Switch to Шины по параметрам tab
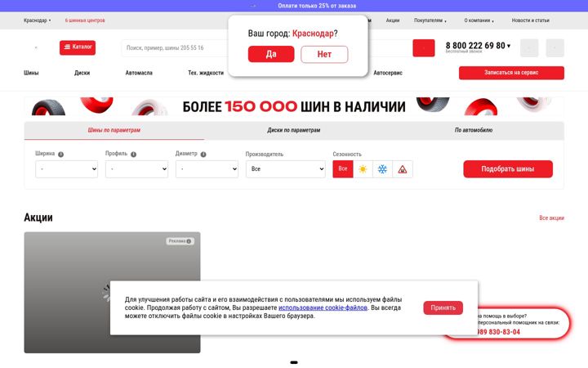This screenshot has height=368, width=588. tap(114, 130)
